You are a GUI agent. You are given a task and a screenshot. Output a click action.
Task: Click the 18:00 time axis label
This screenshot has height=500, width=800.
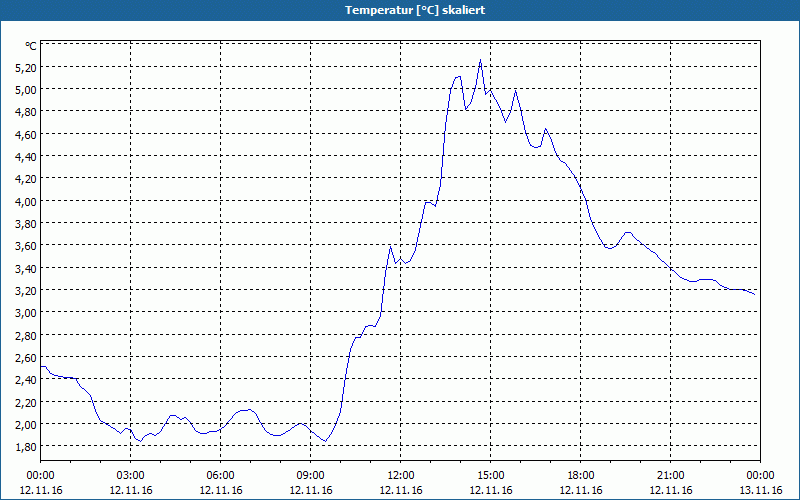coord(581,476)
